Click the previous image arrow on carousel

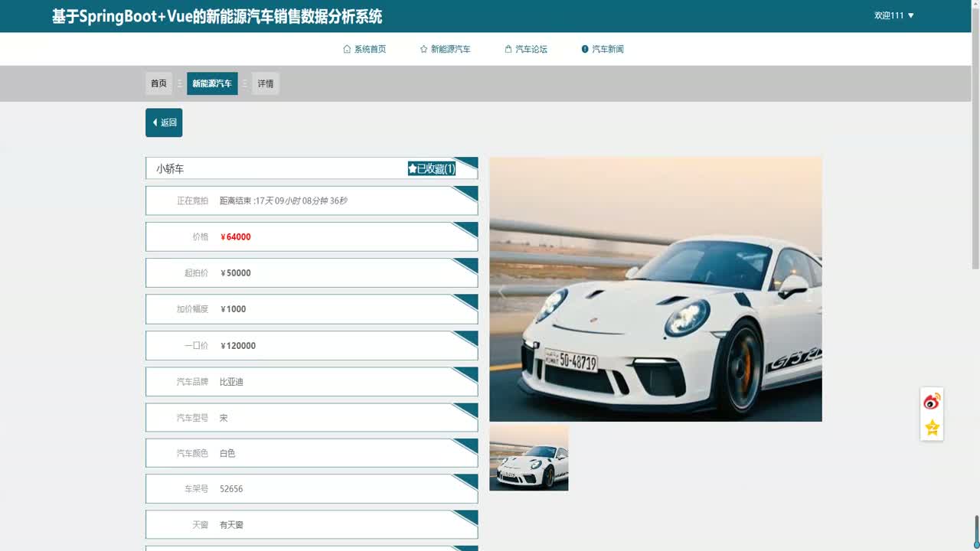tap(502, 291)
